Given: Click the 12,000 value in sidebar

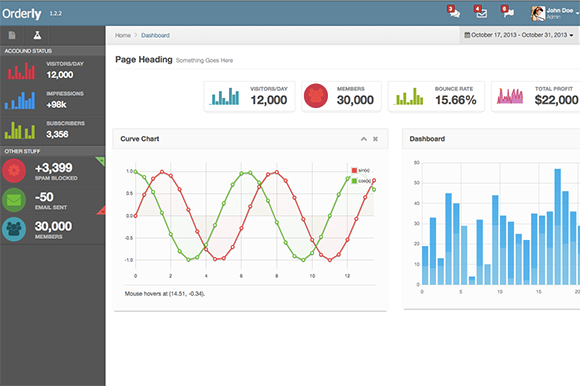Looking at the screenshot, I should [60, 75].
